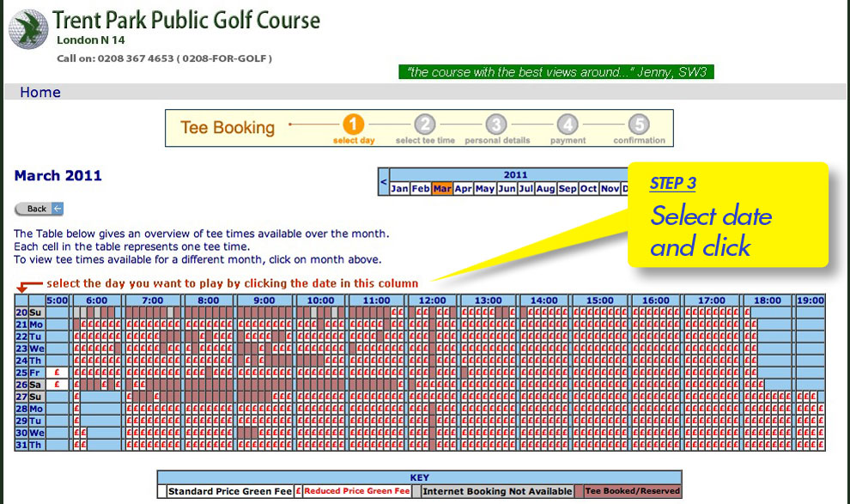
Task: Click step 2 select tee time circle
Action: (x=425, y=124)
